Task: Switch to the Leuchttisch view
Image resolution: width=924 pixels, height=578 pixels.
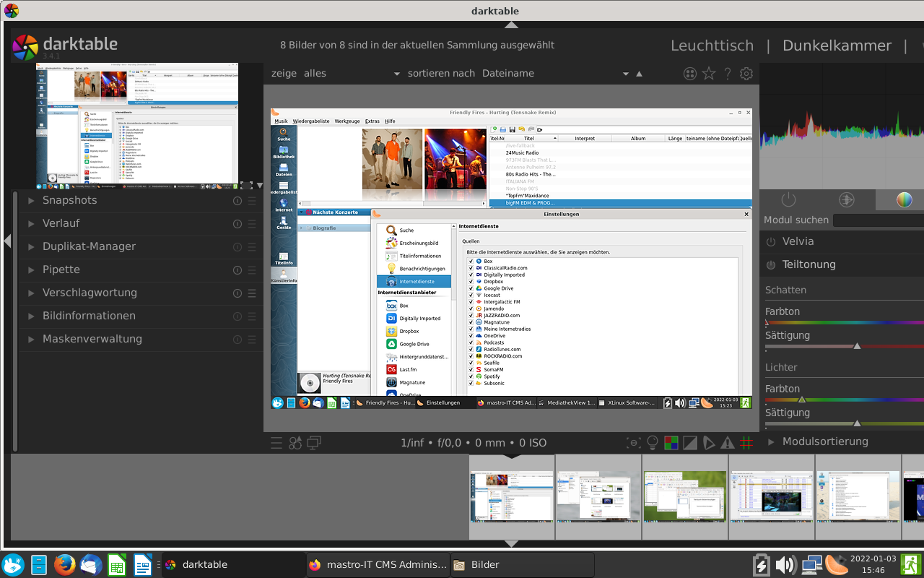Action: pyautogui.click(x=712, y=46)
